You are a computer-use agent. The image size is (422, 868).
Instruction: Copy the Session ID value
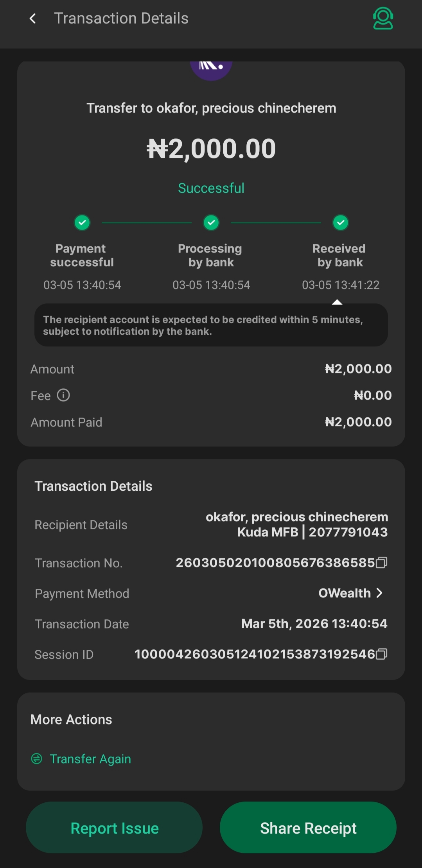coord(381,654)
